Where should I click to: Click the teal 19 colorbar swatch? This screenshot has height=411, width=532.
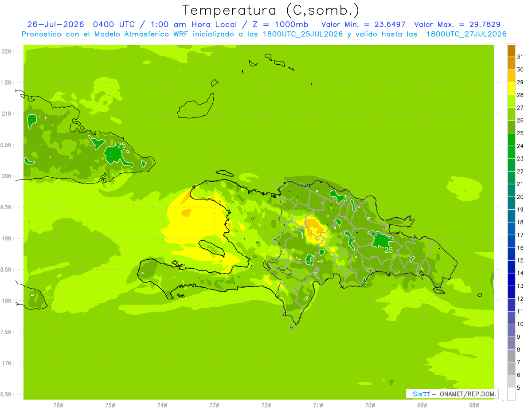click(511, 204)
